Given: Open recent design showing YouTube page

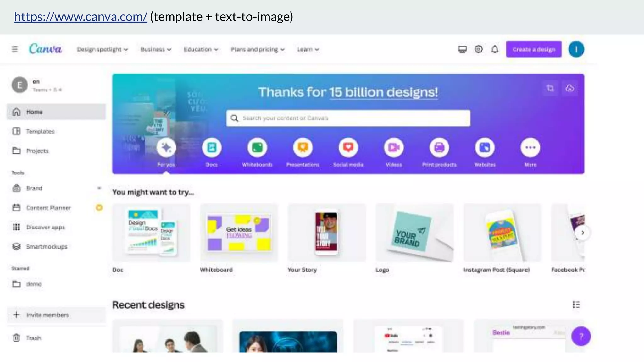Looking at the screenshot, I should pyautogui.click(x=408, y=336).
